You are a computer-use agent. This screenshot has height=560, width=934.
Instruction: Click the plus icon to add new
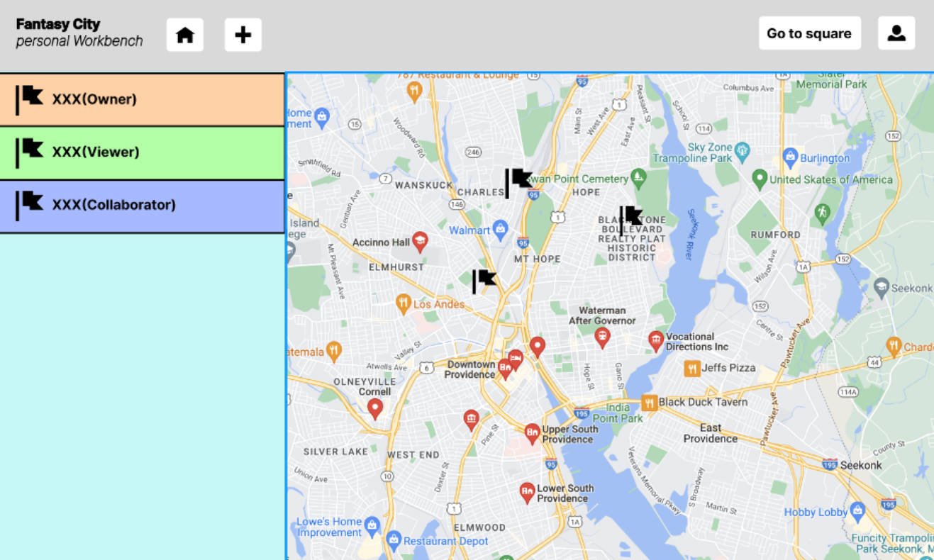243,35
